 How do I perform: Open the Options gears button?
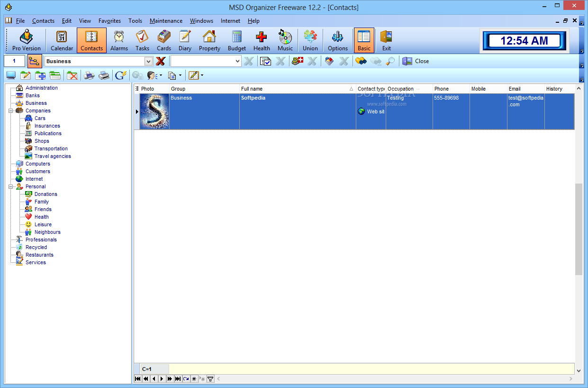(338, 40)
